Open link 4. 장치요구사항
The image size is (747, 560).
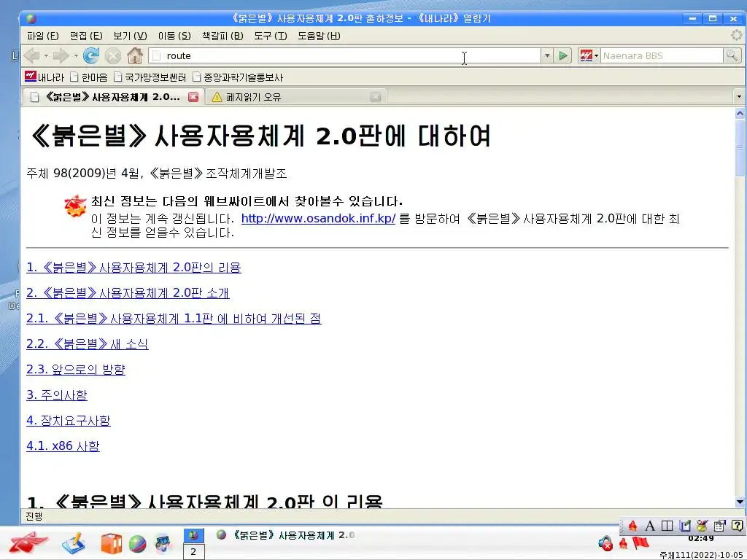69,421
